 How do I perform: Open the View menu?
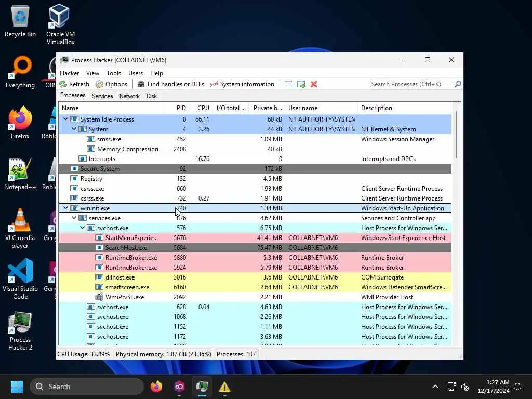[92, 73]
